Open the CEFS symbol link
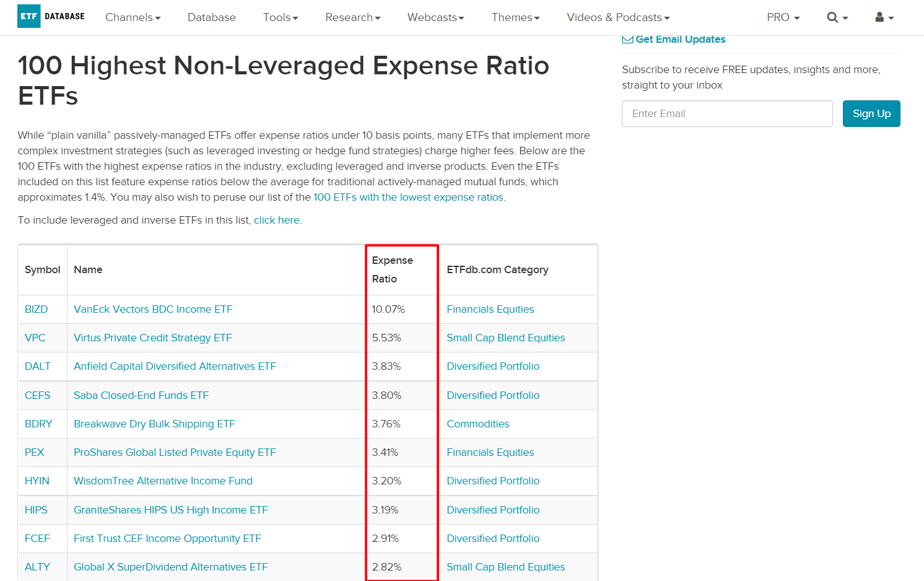Screen dimensions: 924x581 [x=38, y=395]
